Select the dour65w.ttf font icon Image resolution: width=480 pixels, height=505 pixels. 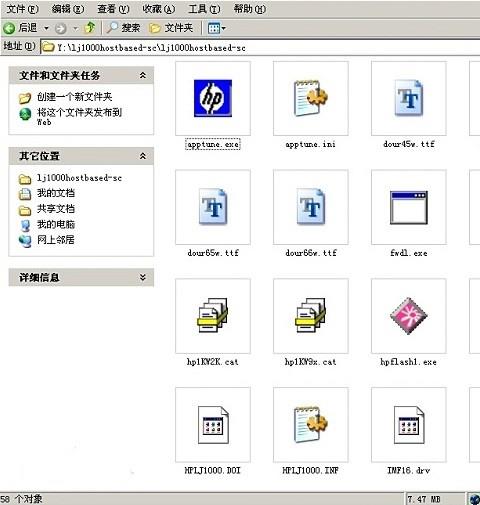213,206
